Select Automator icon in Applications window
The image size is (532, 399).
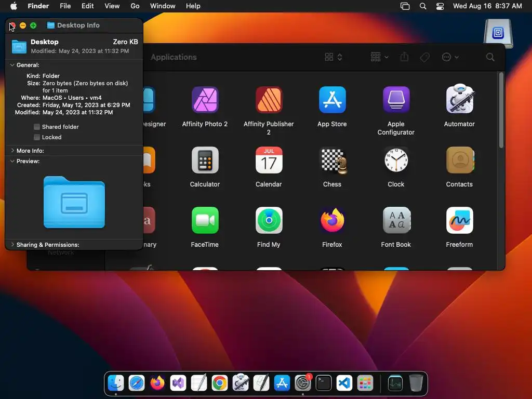[x=459, y=99]
